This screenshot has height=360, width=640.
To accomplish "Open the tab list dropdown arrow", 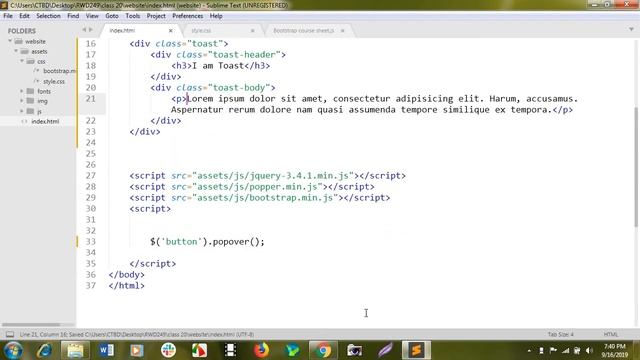I will pyautogui.click(x=631, y=29).
